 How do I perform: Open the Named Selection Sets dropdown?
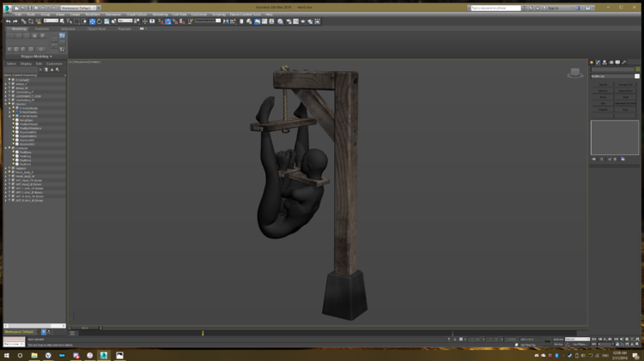point(208,21)
